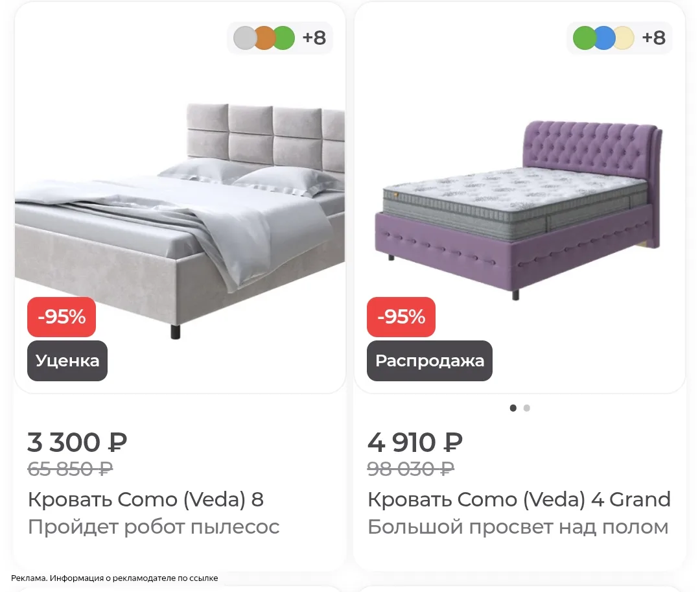The image size is (700, 592).
Task: Pick blue swatch on Como 4 Grand bed
Action: click(x=604, y=38)
